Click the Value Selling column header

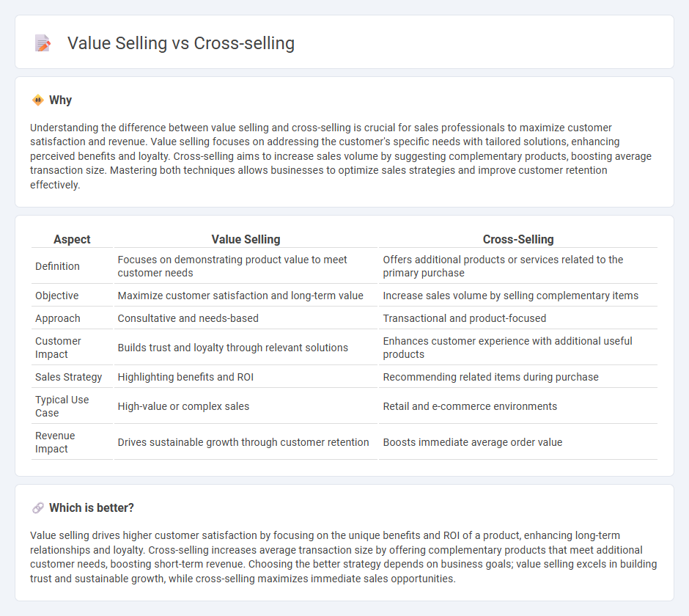(x=246, y=239)
